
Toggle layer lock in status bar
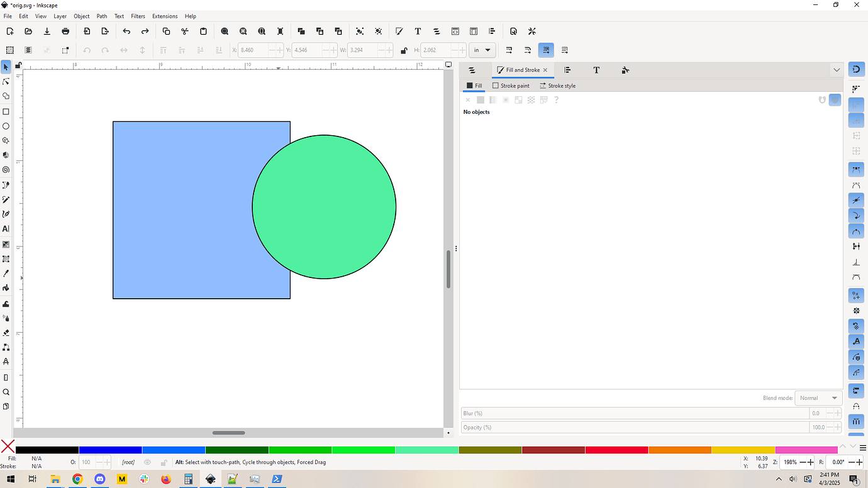(x=164, y=462)
